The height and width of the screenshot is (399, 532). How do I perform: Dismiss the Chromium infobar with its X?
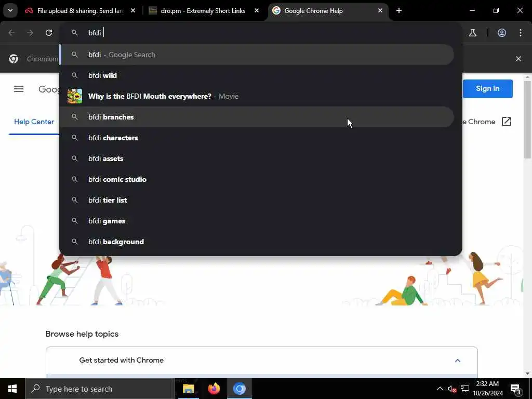(x=518, y=59)
